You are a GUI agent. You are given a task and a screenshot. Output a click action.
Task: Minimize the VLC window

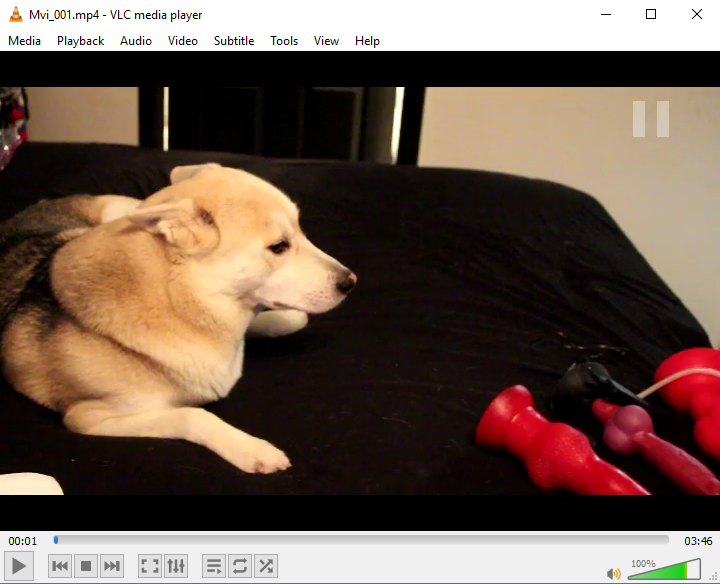[x=606, y=15]
